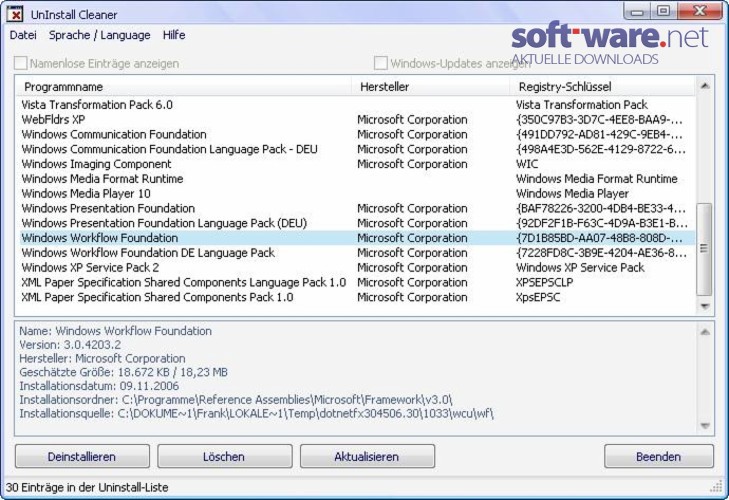Image resolution: width=729 pixels, height=500 pixels.
Task: Click the Installationsquelle path line
Action: pyautogui.click(x=256, y=413)
